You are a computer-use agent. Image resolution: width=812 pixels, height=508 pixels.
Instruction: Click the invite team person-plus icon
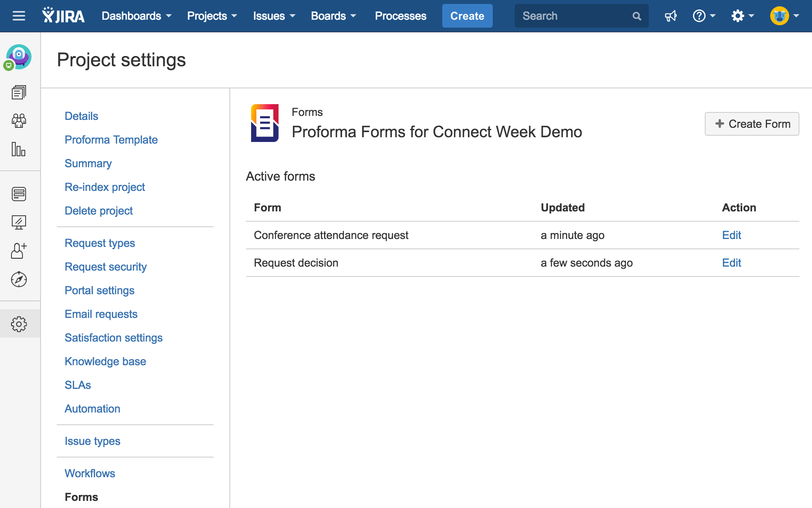19,250
